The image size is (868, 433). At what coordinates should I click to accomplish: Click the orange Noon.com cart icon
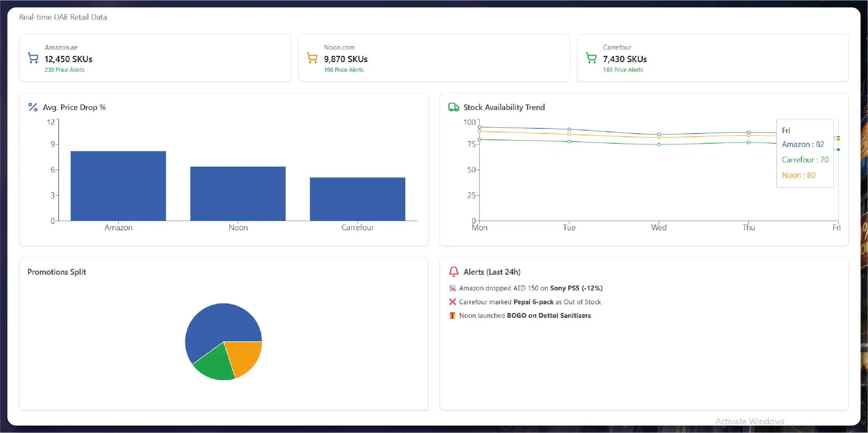pyautogui.click(x=312, y=58)
